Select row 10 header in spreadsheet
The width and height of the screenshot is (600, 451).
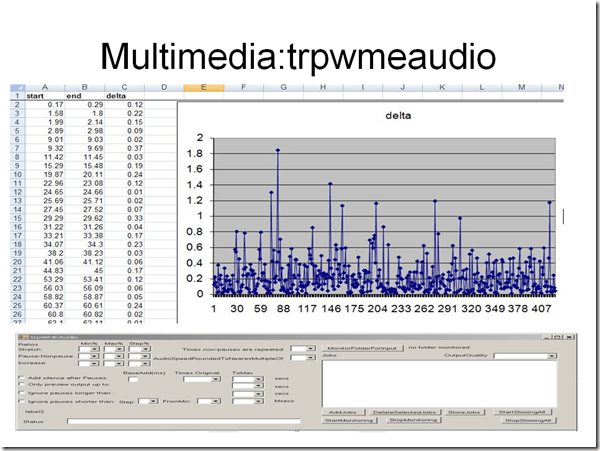[x=18, y=174]
